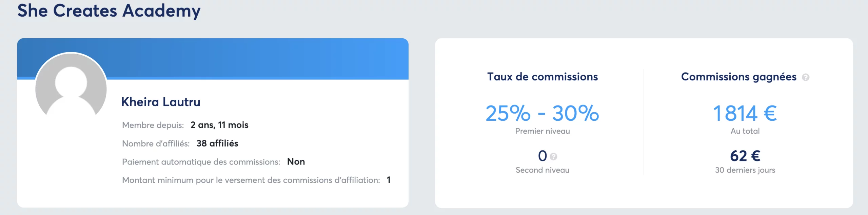The width and height of the screenshot is (868, 215).
Task: Click the Second niveau label
Action: coord(542,170)
